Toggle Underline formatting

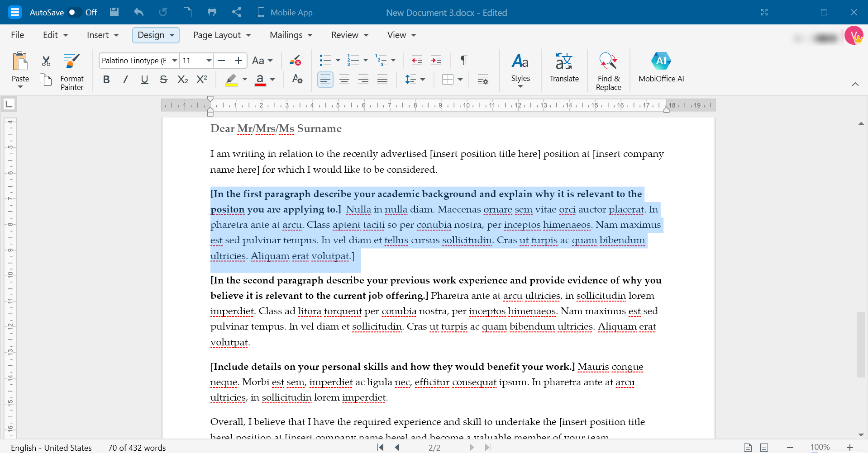tap(144, 80)
